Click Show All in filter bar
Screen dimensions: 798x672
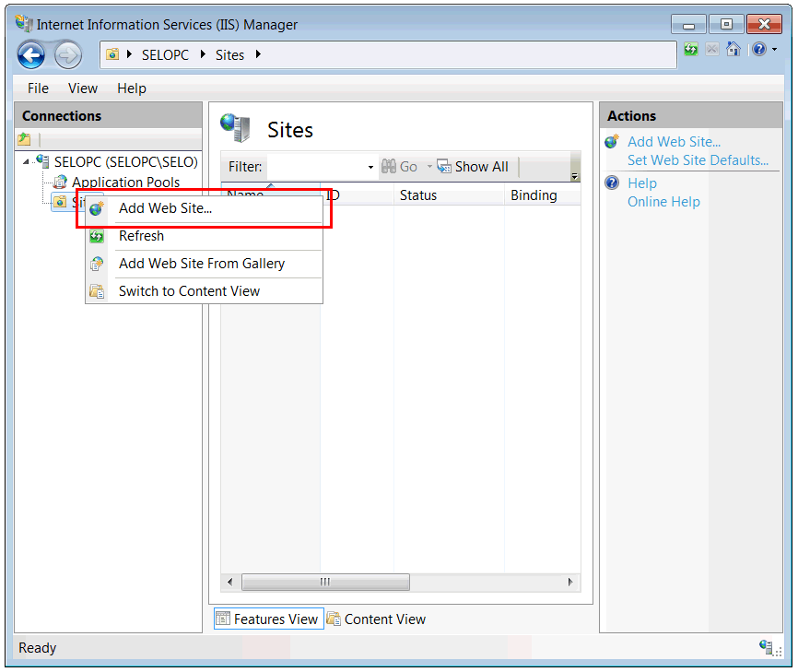pyautogui.click(x=473, y=167)
